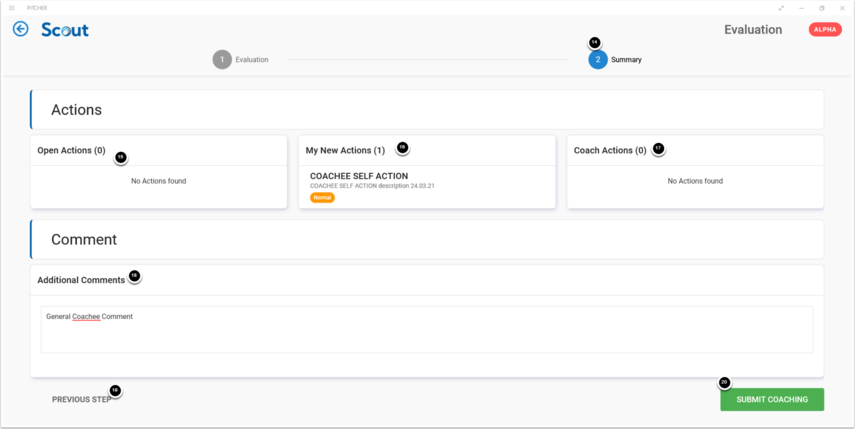Click the Scout logo
The image size is (855, 429).
(x=65, y=30)
